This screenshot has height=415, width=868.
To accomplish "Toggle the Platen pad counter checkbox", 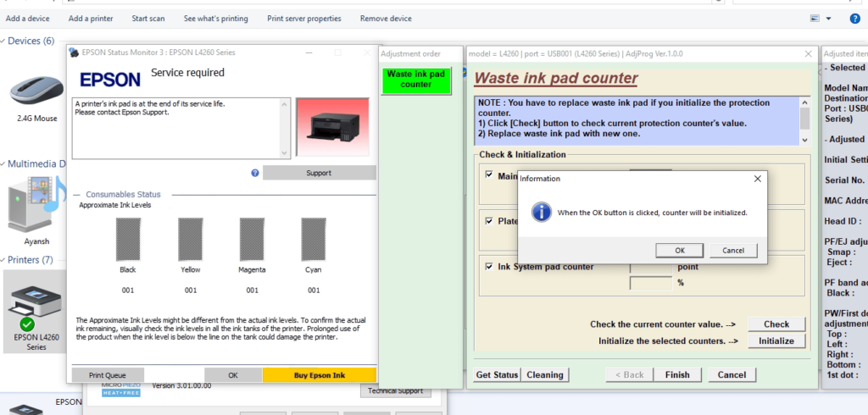I will [x=489, y=221].
